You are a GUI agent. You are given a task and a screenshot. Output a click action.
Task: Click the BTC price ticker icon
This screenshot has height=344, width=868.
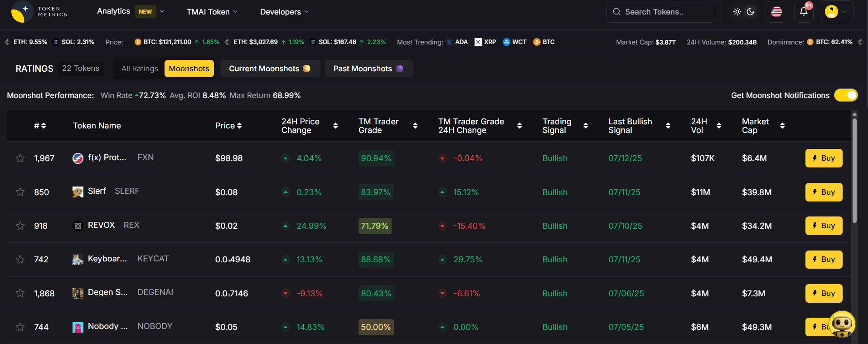[138, 42]
